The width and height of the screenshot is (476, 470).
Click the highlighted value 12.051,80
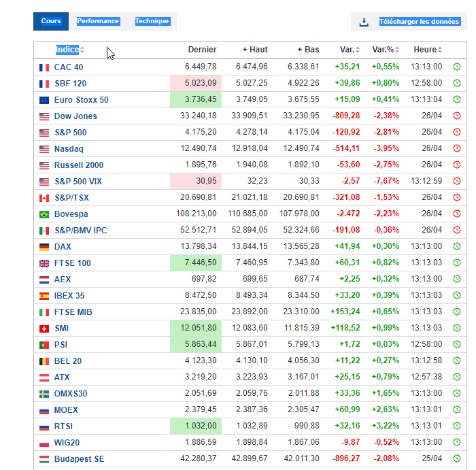coord(199,328)
